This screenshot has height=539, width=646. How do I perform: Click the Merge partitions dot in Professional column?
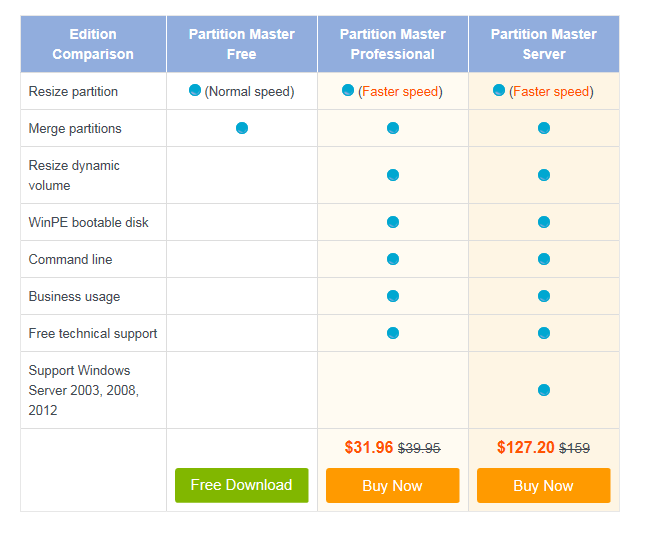(x=393, y=128)
